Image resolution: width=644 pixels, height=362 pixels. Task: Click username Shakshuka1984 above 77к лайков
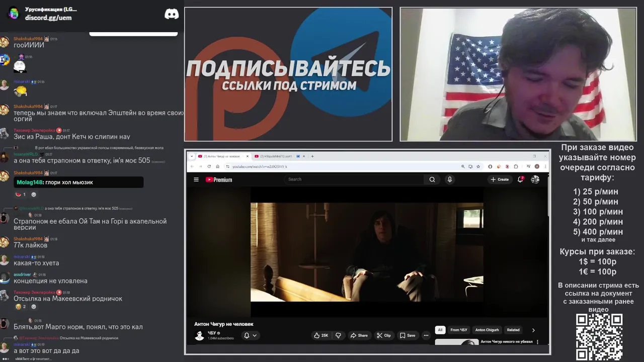tap(28, 239)
